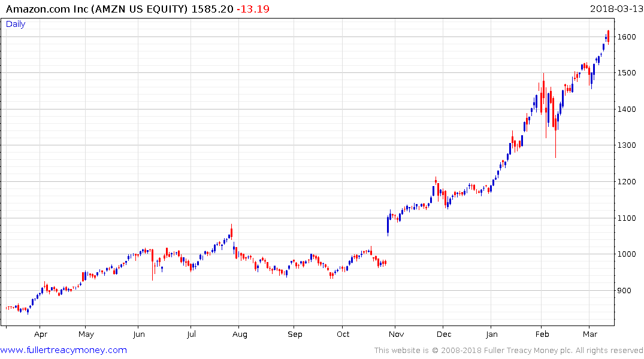Click the 'Daily' interval label
644x359 pixels.
pos(16,24)
